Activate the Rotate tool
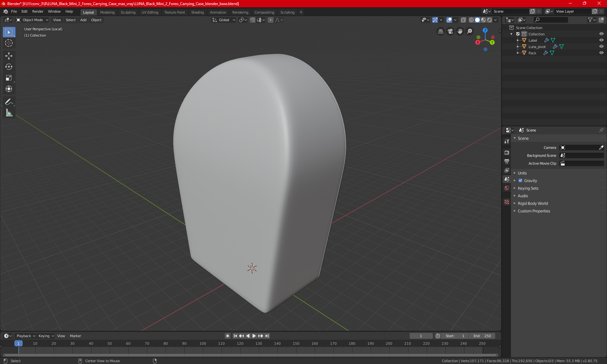The height and width of the screenshot is (364, 607). (9, 67)
